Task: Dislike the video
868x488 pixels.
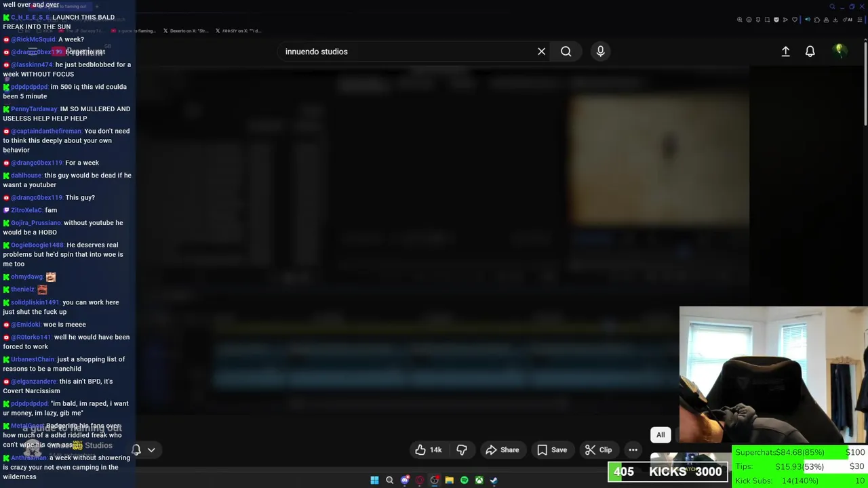Action: (462, 450)
